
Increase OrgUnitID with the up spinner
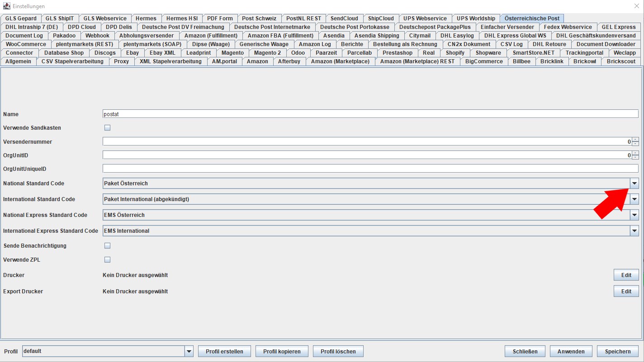pos(635,153)
